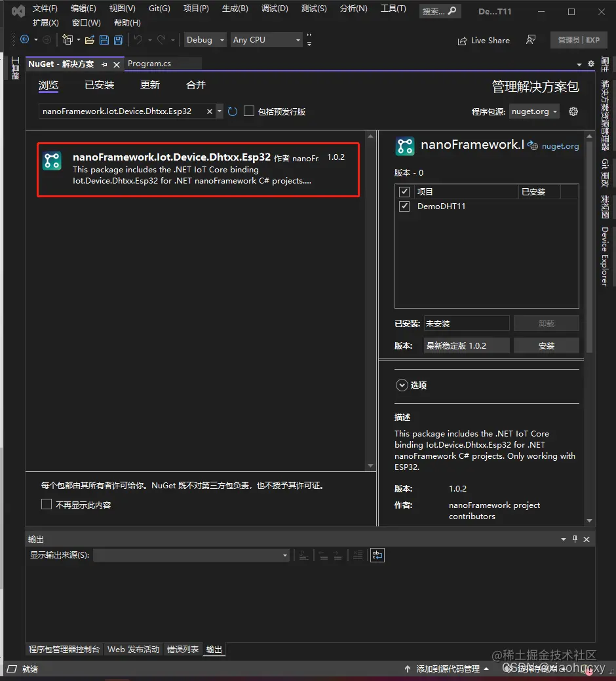Check the do not show again checkbox

point(47,504)
